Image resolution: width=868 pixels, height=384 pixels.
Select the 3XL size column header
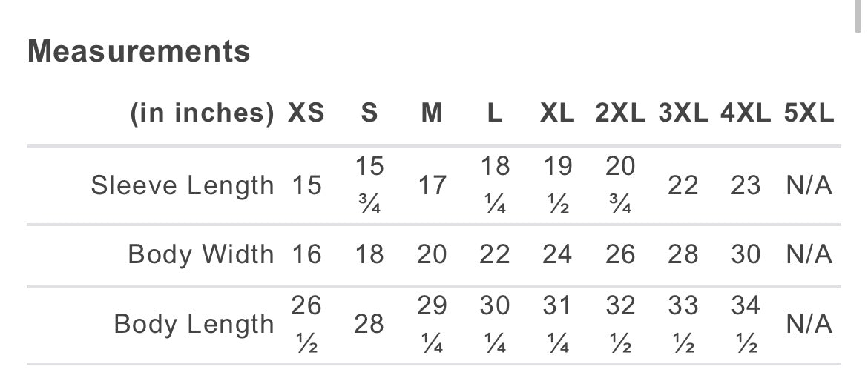[683, 113]
